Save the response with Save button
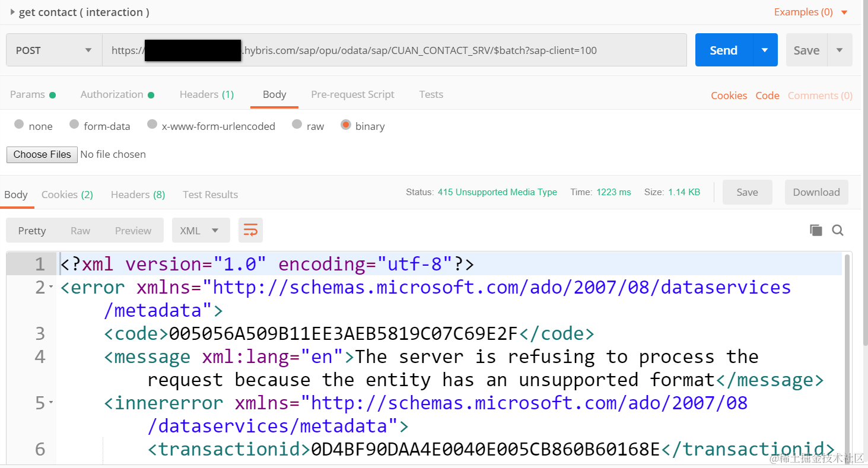Viewport: 868px width, 468px height. (747, 192)
